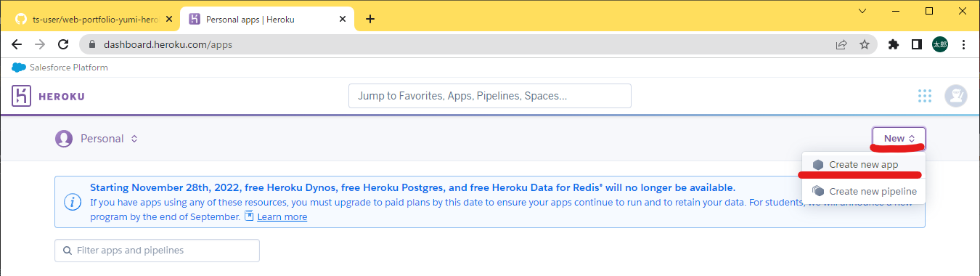The height and width of the screenshot is (276, 980).
Task: Choose Create new app
Action: tap(863, 165)
